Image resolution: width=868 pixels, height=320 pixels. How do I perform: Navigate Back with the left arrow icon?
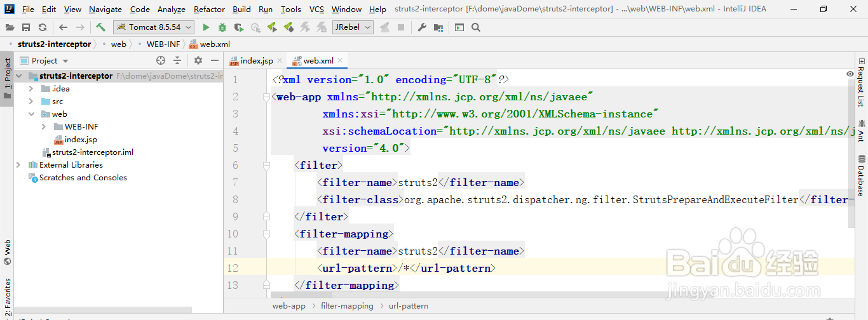click(63, 27)
